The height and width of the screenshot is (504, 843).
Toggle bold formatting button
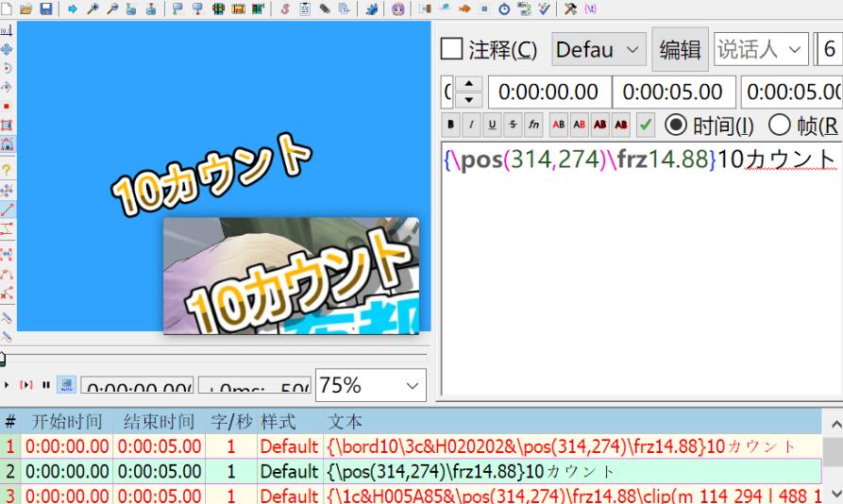pos(450,125)
